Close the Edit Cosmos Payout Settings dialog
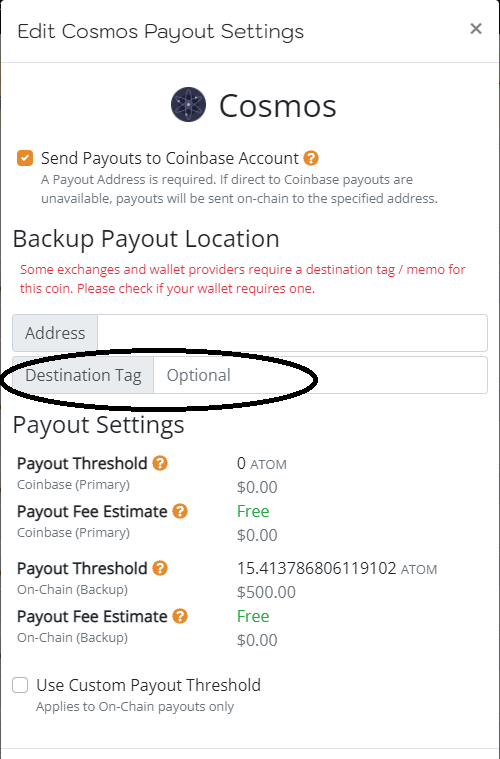The image size is (500, 759). [x=476, y=29]
